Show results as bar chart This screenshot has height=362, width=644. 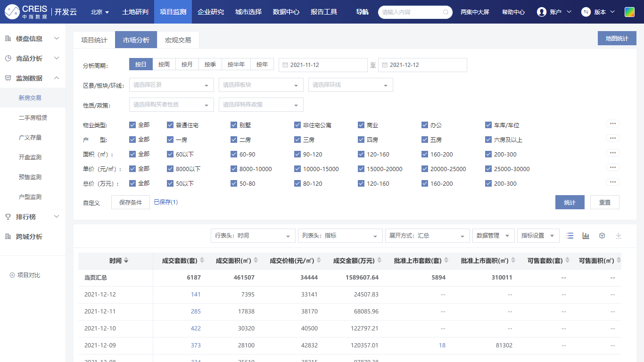click(x=586, y=236)
